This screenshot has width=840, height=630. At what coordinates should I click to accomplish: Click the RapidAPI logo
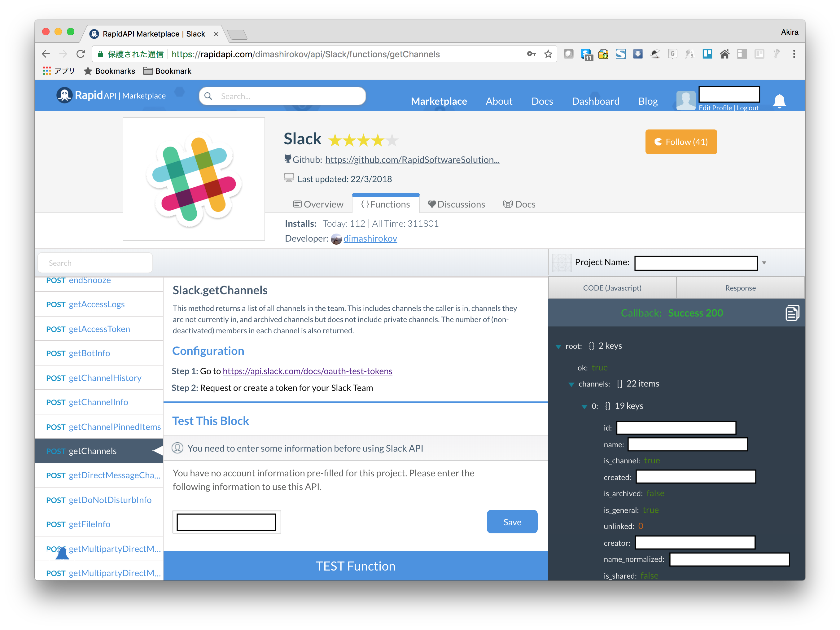(x=111, y=95)
